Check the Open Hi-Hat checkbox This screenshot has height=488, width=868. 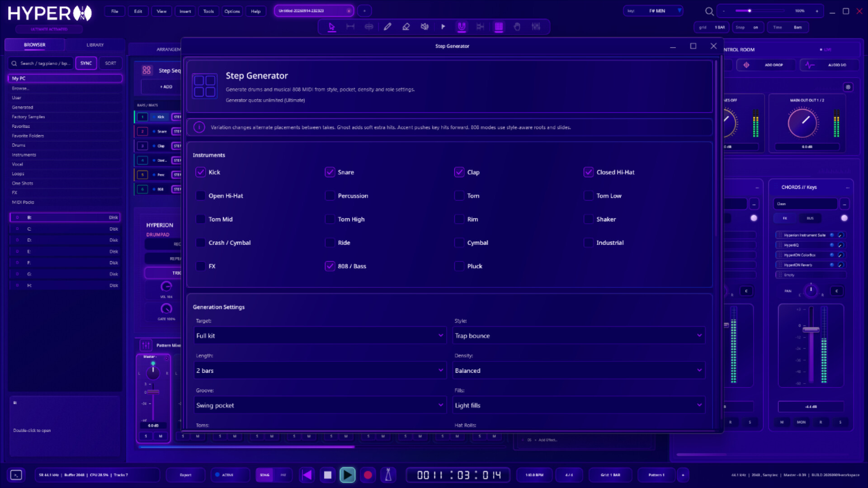tap(201, 196)
